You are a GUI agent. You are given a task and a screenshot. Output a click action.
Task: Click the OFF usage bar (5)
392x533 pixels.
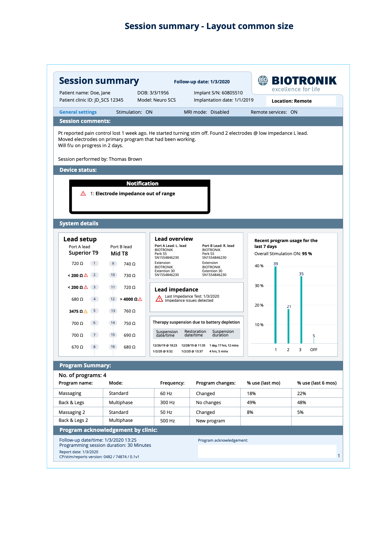314,341
